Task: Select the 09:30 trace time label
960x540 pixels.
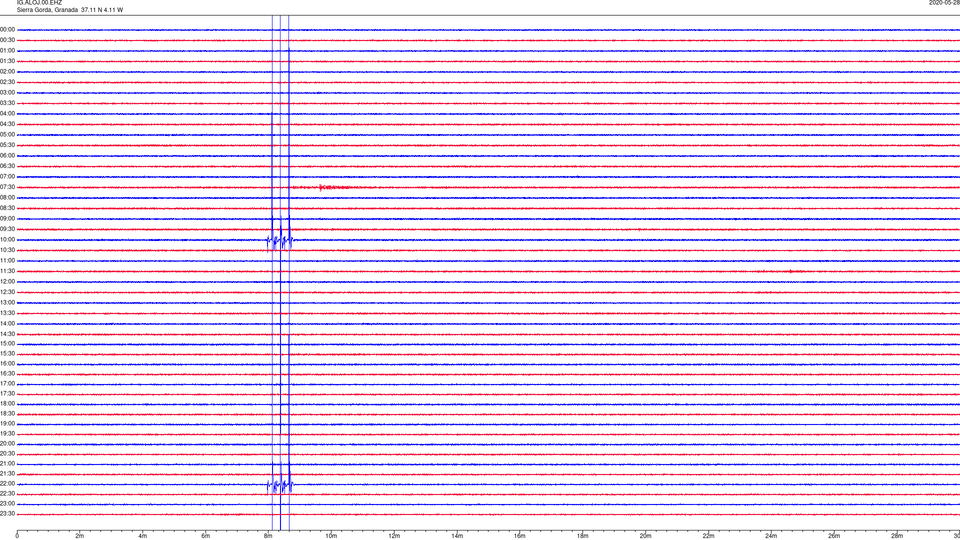Action: (x=7, y=229)
